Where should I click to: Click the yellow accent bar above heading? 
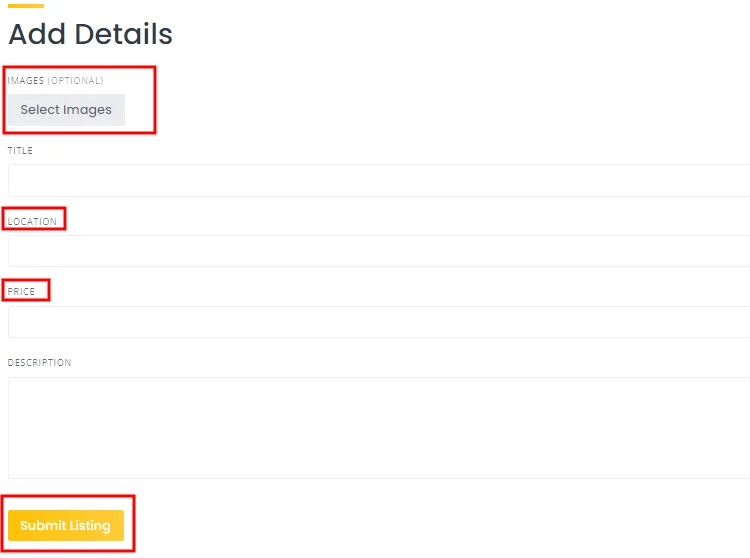[x=26, y=6]
